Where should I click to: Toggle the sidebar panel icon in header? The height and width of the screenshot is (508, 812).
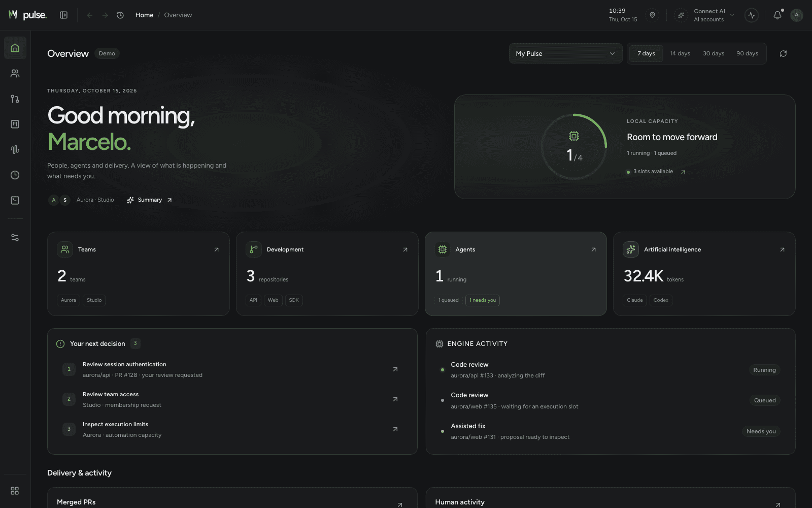pyautogui.click(x=64, y=15)
